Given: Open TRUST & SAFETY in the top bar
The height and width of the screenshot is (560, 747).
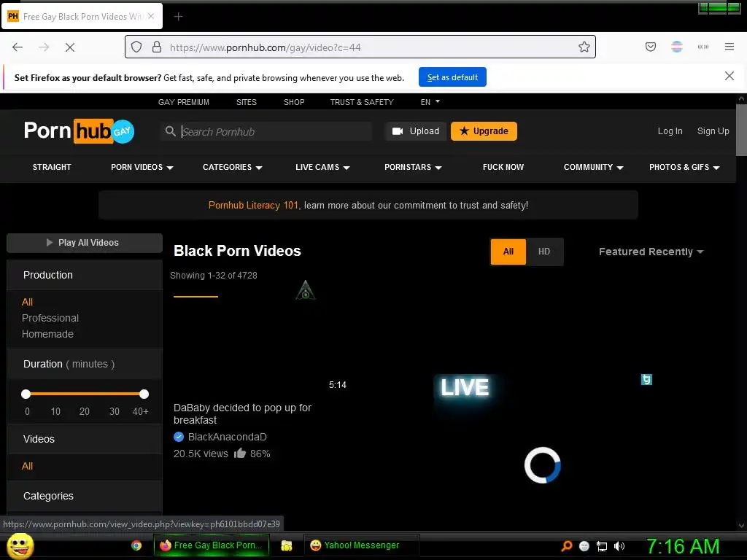Looking at the screenshot, I should click(362, 102).
